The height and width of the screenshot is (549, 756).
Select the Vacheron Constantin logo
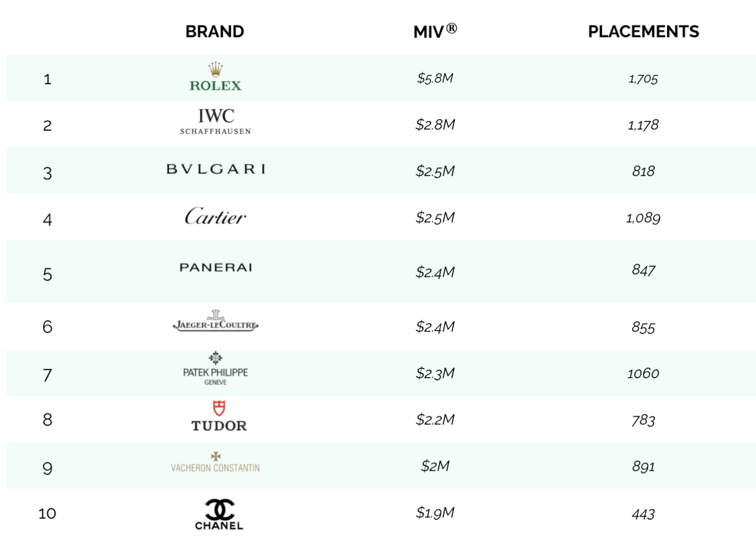pos(215,463)
